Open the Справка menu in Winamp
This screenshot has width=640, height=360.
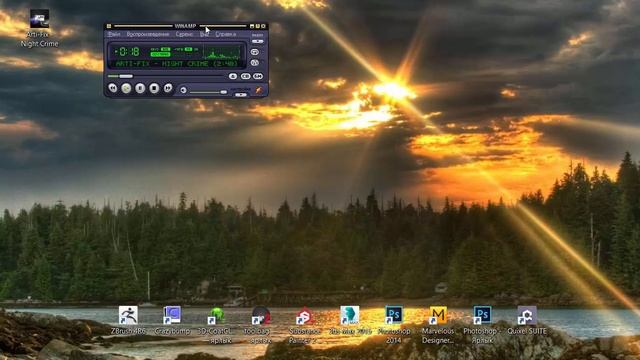[226, 34]
